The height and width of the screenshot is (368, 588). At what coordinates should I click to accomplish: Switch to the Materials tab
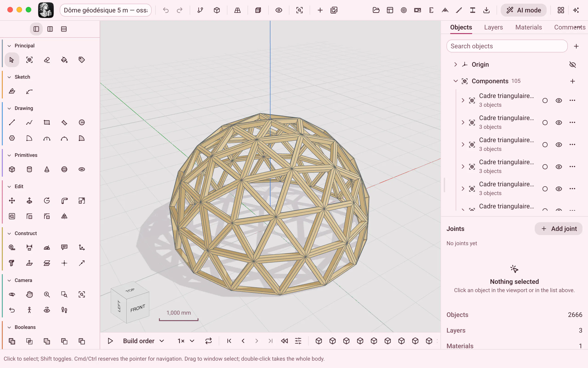point(529,27)
